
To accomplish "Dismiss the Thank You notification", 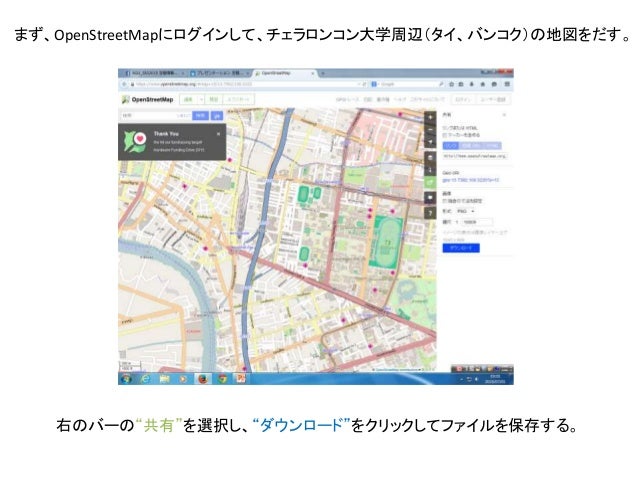I will click(x=218, y=133).
